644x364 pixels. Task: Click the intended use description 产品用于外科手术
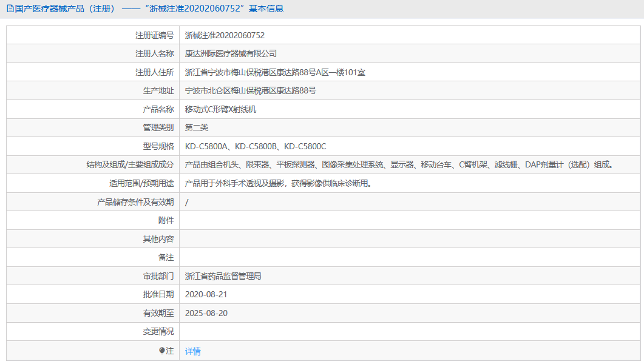[x=277, y=183]
